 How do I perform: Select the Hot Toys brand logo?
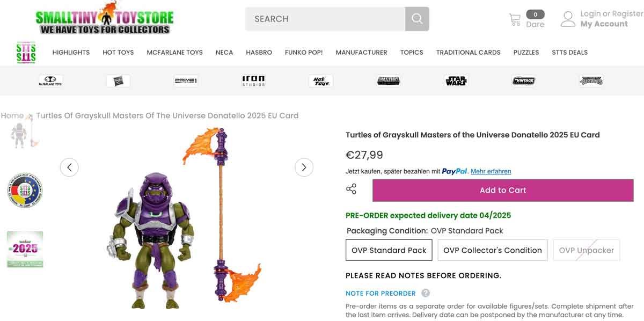tap(321, 81)
